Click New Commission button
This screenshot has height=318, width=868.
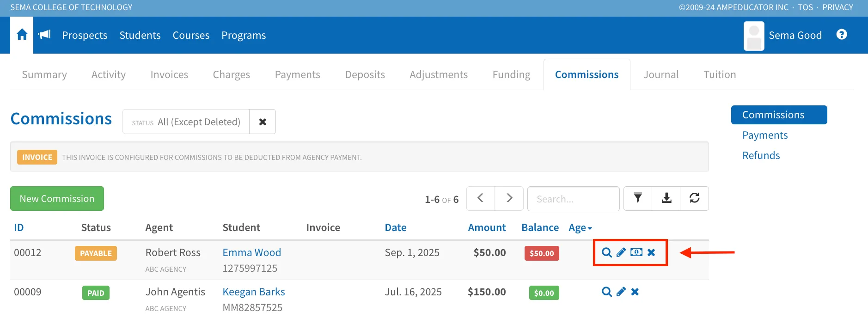pos(57,198)
